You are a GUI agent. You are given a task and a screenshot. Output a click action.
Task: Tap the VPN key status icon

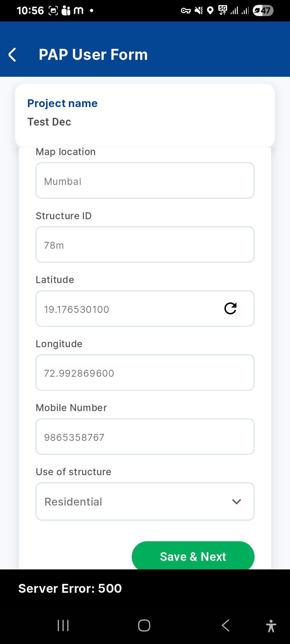[x=186, y=11]
